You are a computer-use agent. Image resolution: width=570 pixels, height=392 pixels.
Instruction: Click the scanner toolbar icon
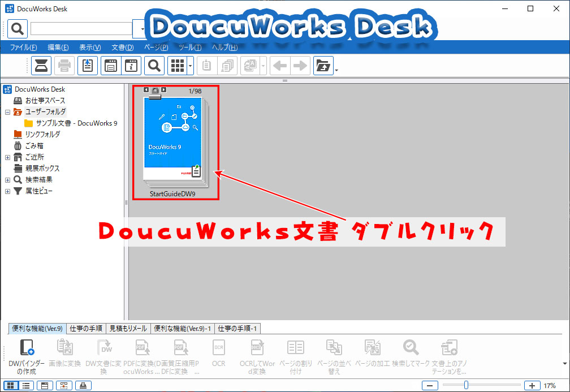click(41, 66)
